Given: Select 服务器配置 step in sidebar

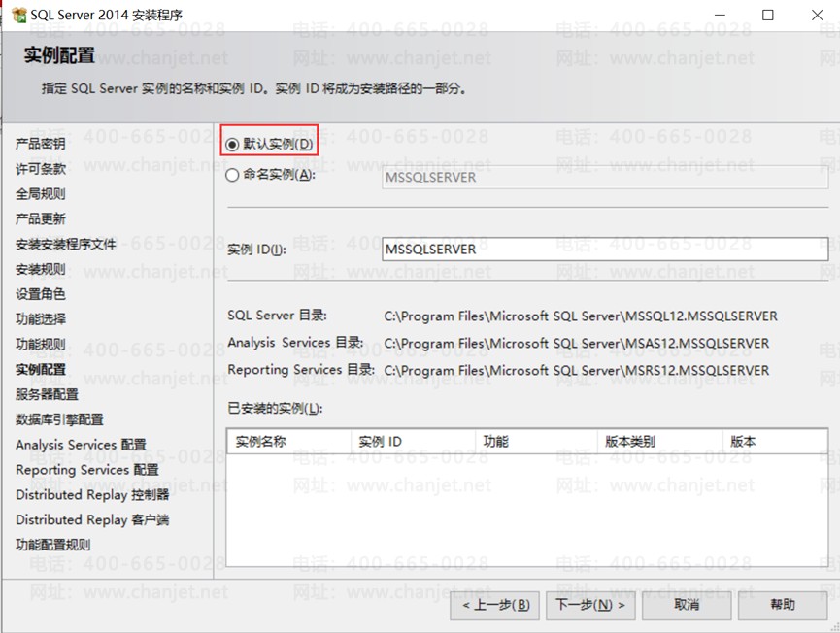Looking at the screenshot, I should (47, 395).
